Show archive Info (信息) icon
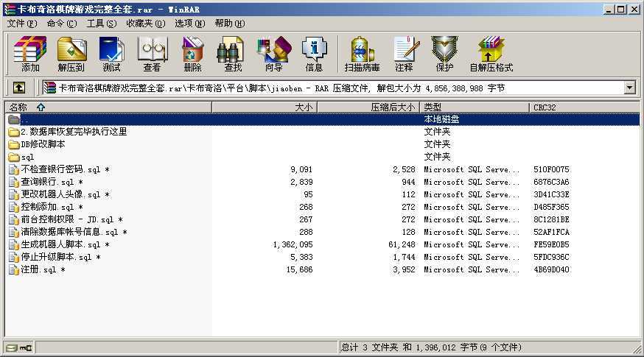Viewport: 644px width, 357px height. [314, 54]
